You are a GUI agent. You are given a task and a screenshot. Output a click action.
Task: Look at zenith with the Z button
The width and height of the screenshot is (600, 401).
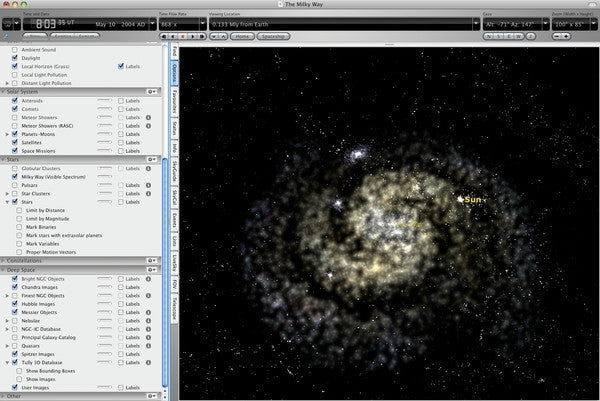(x=531, y=36)
